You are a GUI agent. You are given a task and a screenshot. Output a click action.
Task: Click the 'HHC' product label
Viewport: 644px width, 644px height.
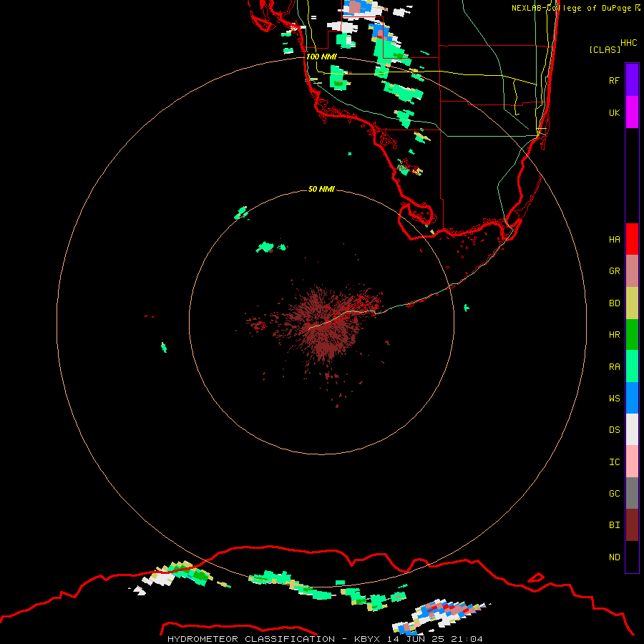tap(629, 43)
